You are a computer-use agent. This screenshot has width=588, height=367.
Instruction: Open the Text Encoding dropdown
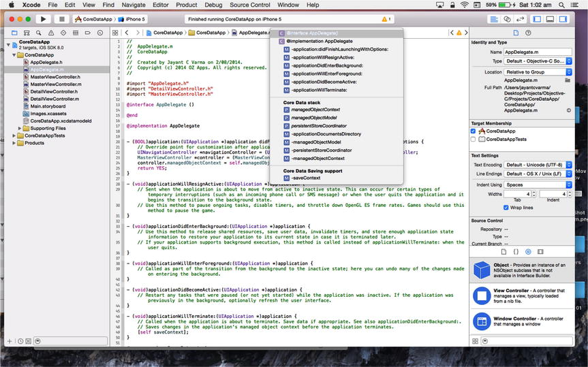coord(538,165)
